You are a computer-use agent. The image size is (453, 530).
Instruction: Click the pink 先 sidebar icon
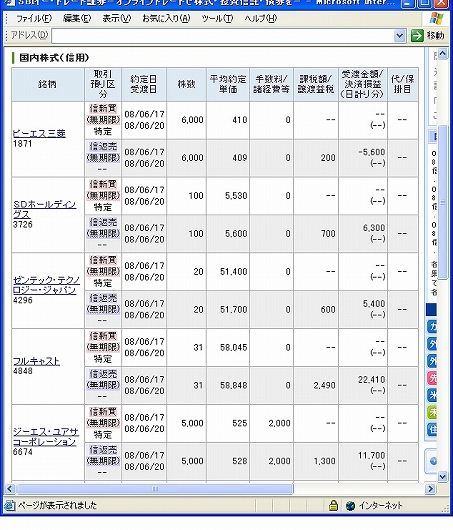432,378
